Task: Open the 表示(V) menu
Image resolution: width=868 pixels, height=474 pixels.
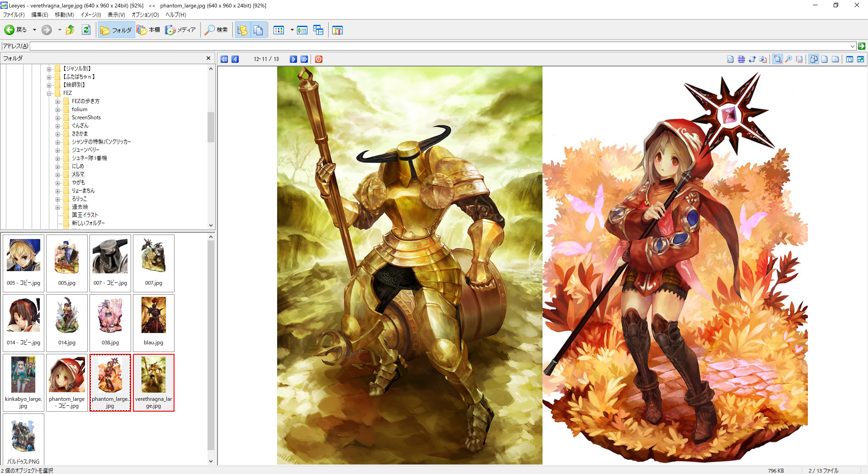Action: pyautogui.click(x=116, y=15)
